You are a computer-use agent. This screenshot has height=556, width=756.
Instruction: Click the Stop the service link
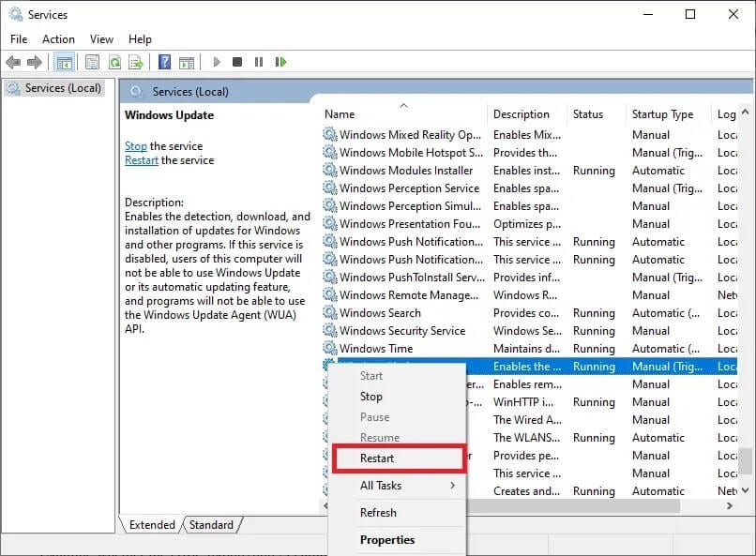(x=136, y=146)
